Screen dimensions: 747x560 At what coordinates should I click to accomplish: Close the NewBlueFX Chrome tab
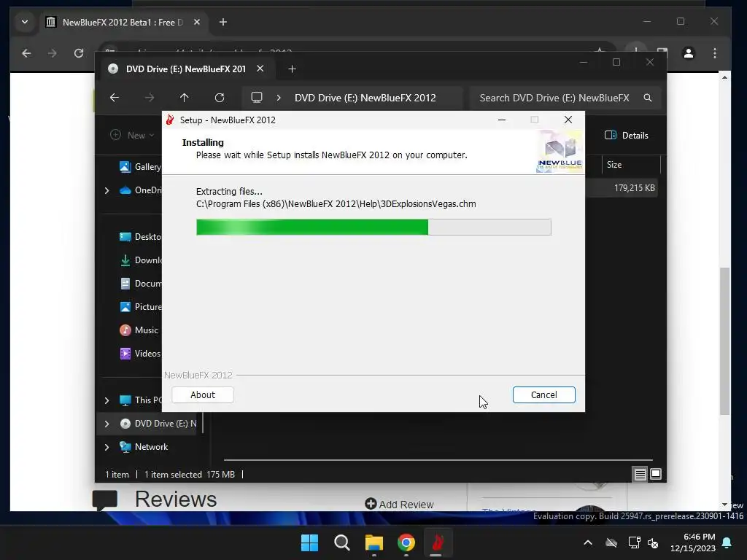coord(197,22)
